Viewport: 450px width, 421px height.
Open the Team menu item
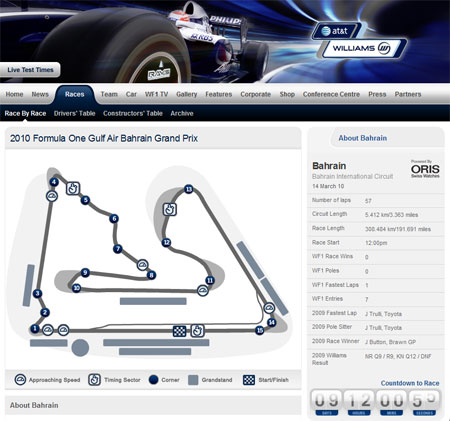[x=109, y=94]
